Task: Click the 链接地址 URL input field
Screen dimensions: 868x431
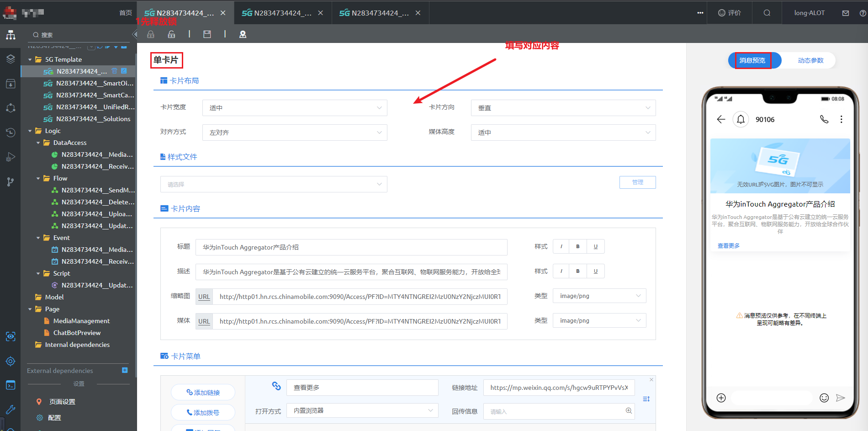Action: pyautogui.click(x=559, y=388)
